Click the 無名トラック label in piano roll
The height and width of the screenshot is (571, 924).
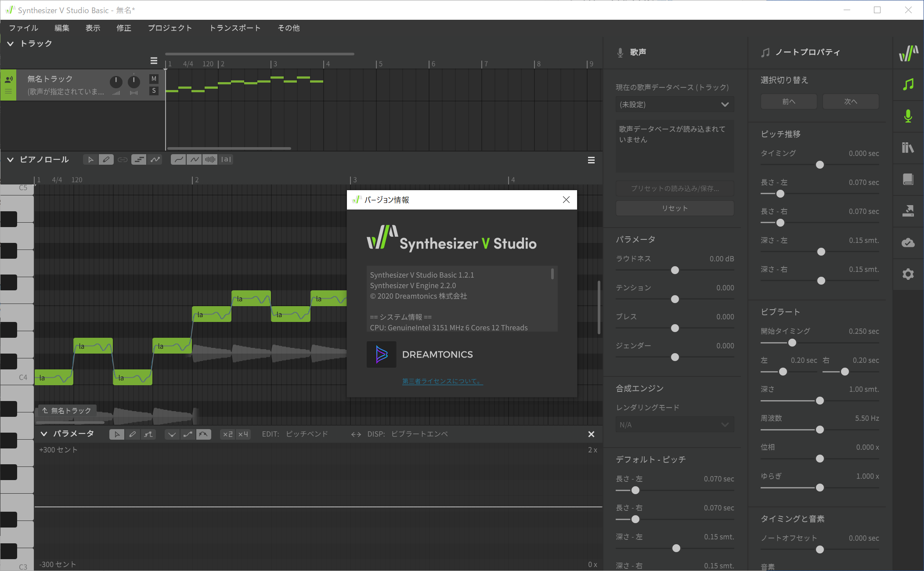67,411
